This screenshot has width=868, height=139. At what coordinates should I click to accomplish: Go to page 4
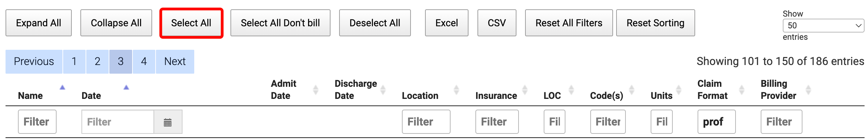144,62
